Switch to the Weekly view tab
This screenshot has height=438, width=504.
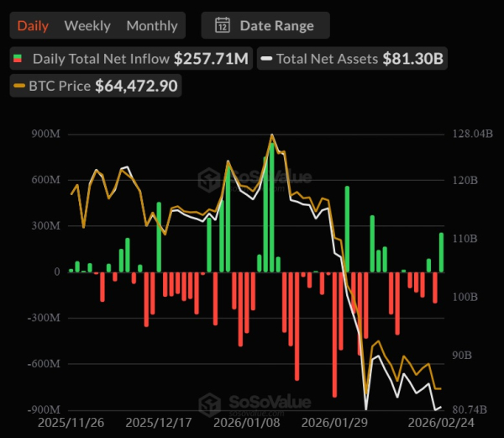click(87, 25)
